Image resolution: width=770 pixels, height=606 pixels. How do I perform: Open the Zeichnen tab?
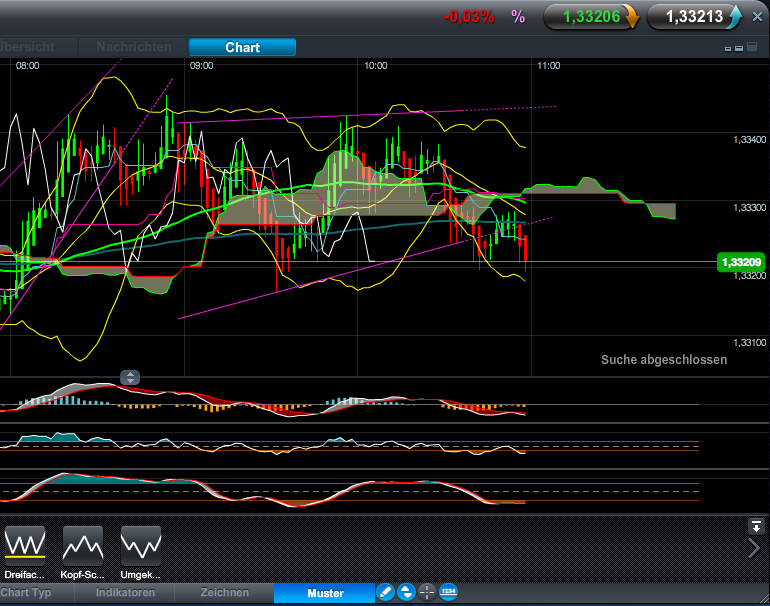(x=225, y=593)
